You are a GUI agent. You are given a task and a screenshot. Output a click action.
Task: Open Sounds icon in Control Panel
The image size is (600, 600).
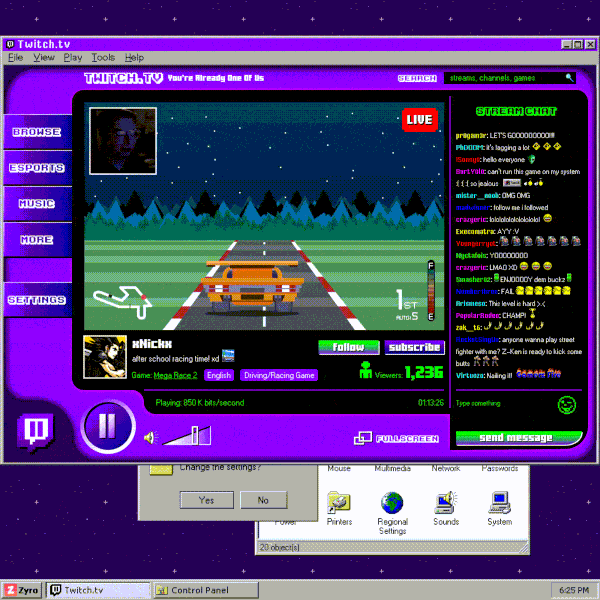pos(446,509)
